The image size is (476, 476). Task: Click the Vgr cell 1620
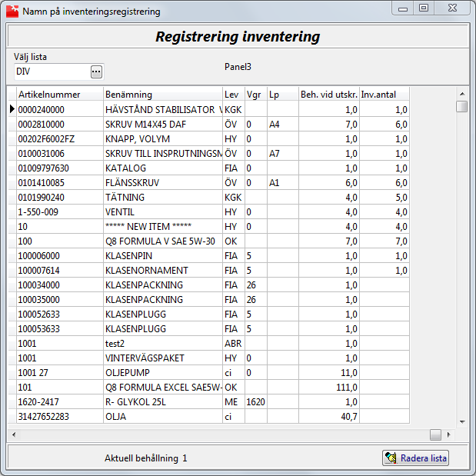pos(256,401)
